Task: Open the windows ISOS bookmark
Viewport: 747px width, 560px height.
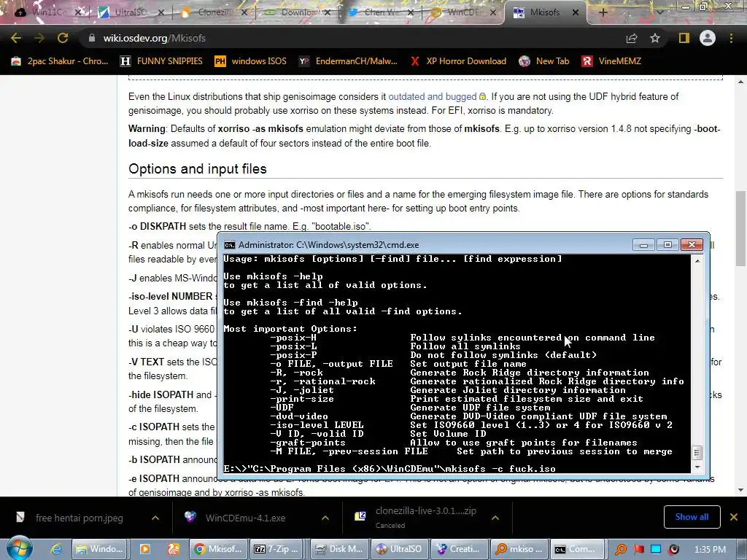Action: click(x=251, y=61)
